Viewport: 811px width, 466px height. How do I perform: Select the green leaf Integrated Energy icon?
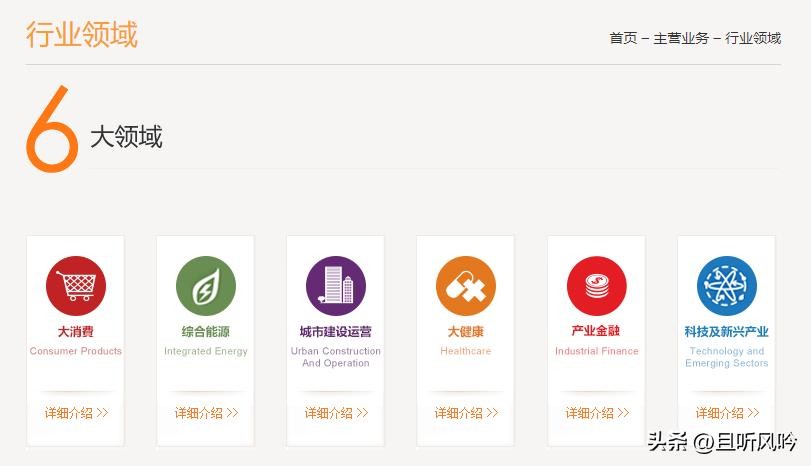[x=205, y=286]
